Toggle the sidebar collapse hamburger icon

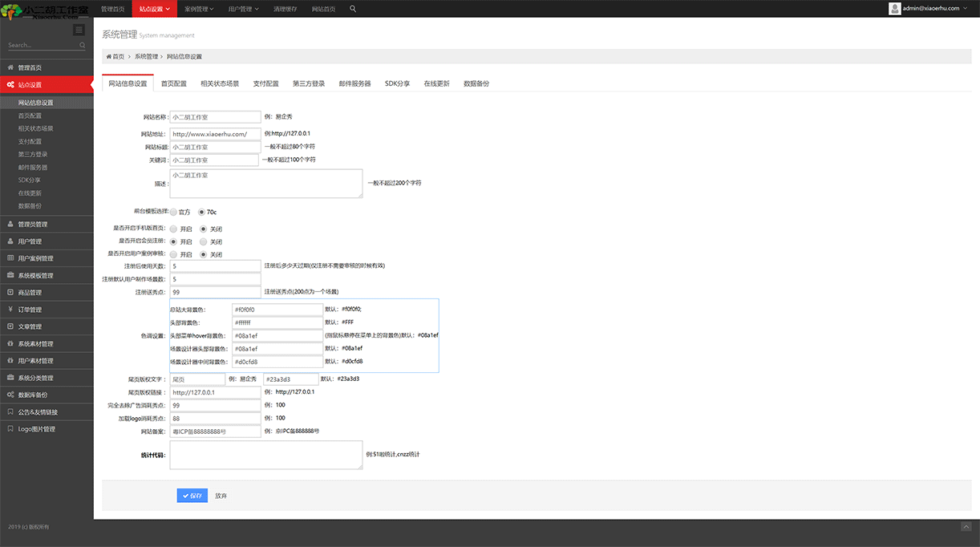point(79,30)
